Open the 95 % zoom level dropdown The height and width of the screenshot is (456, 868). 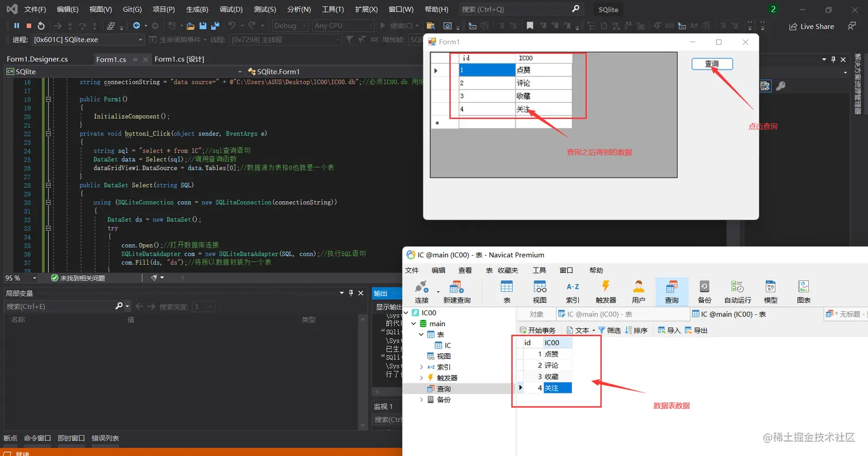pos(21,278)
